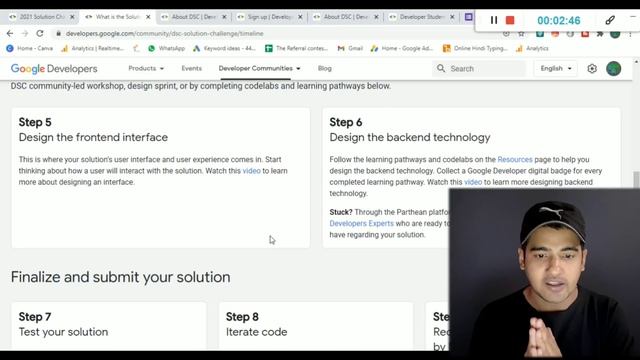Open WhatsApp bookmark
The width and height of the screenshot is (640, 360).
tap(167, 48)
